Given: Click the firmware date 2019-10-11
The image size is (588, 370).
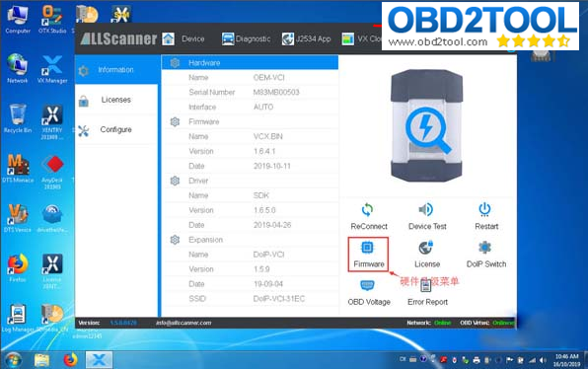Looking at the screenshot, I should 272,166.
